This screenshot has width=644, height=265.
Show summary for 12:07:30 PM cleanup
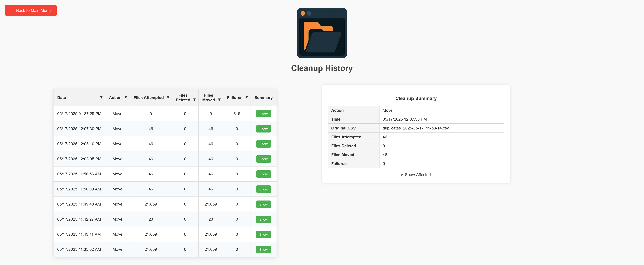point(263,129)
